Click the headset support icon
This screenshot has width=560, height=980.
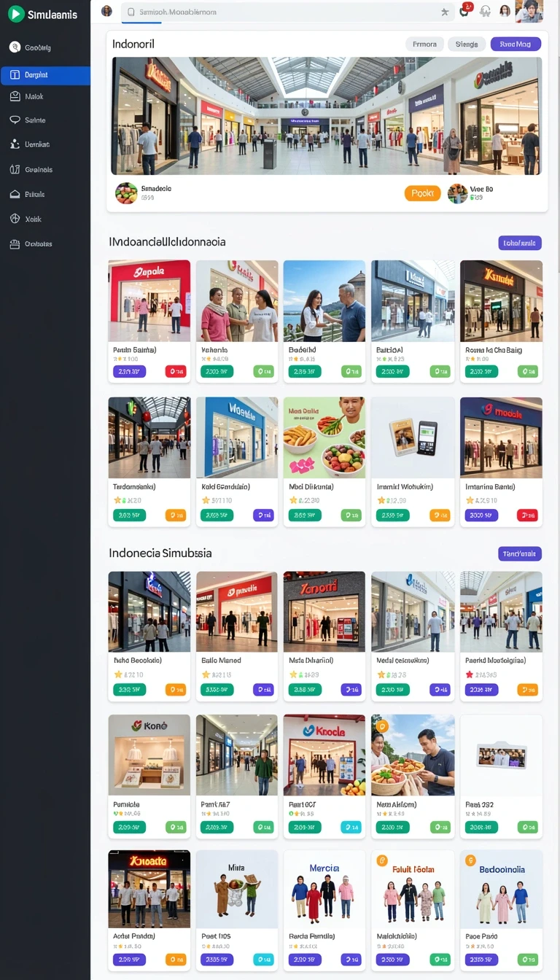click(485, 11)
